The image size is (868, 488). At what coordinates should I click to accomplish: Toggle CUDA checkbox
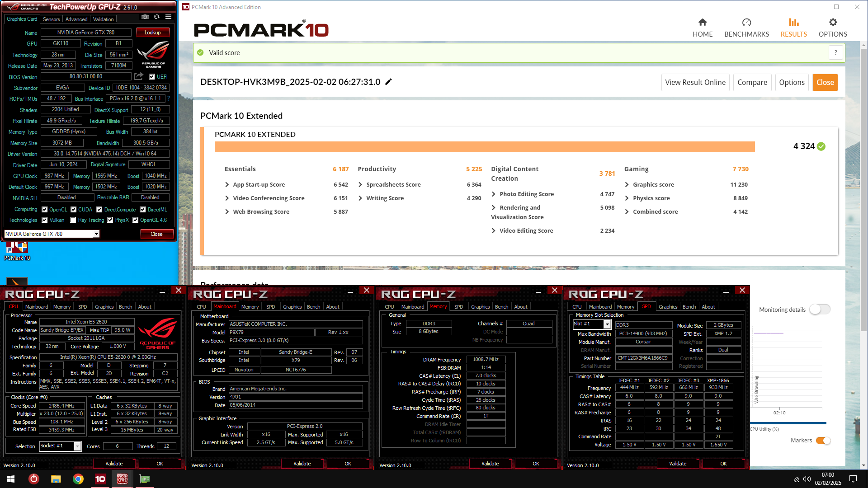pos(74,210)
